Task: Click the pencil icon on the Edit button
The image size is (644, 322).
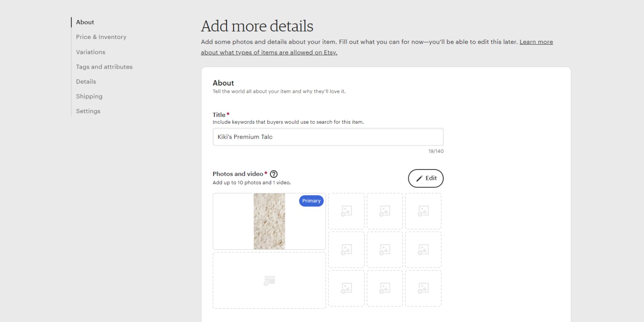Action: click(x=419, y=178)
